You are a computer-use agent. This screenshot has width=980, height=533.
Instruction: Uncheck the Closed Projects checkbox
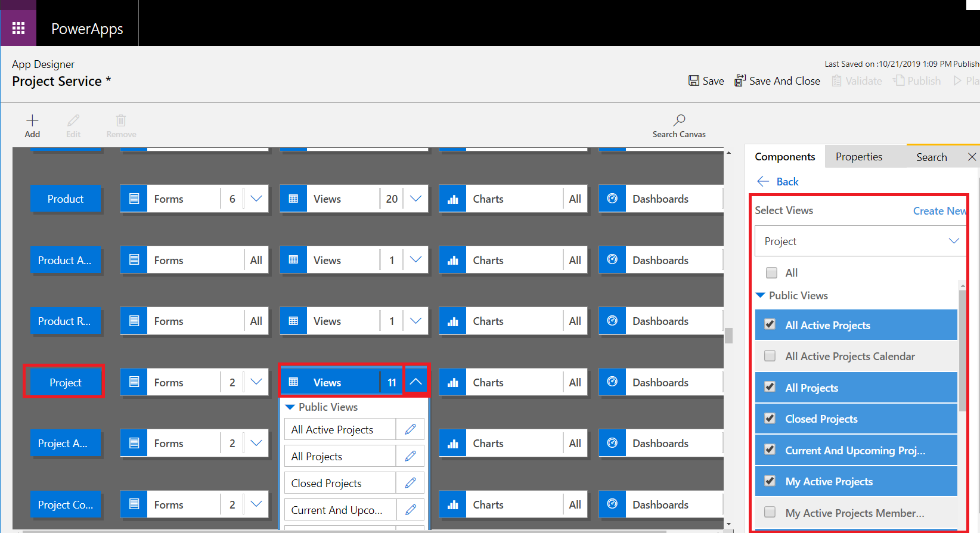click(x=770, y=419)
